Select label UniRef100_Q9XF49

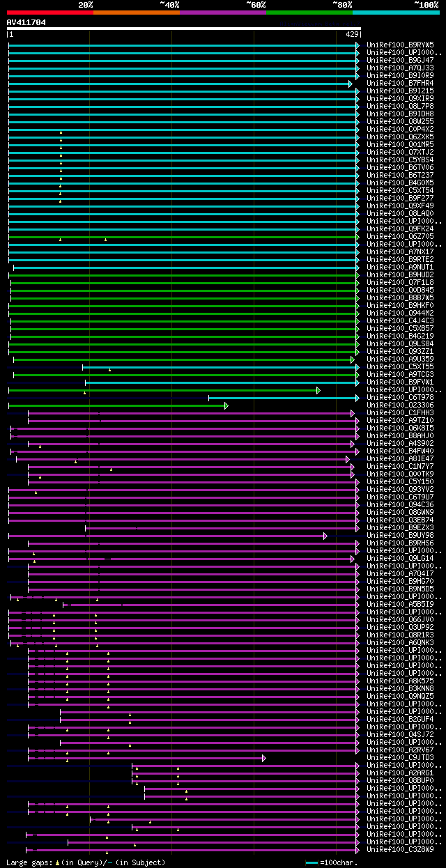click(x=400, y=206)
